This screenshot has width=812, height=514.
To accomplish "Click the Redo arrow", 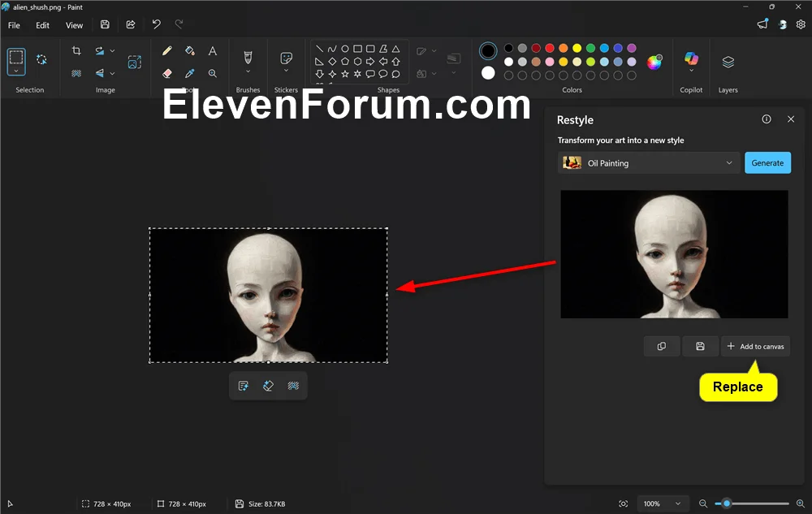I will [x=179, y=24].
